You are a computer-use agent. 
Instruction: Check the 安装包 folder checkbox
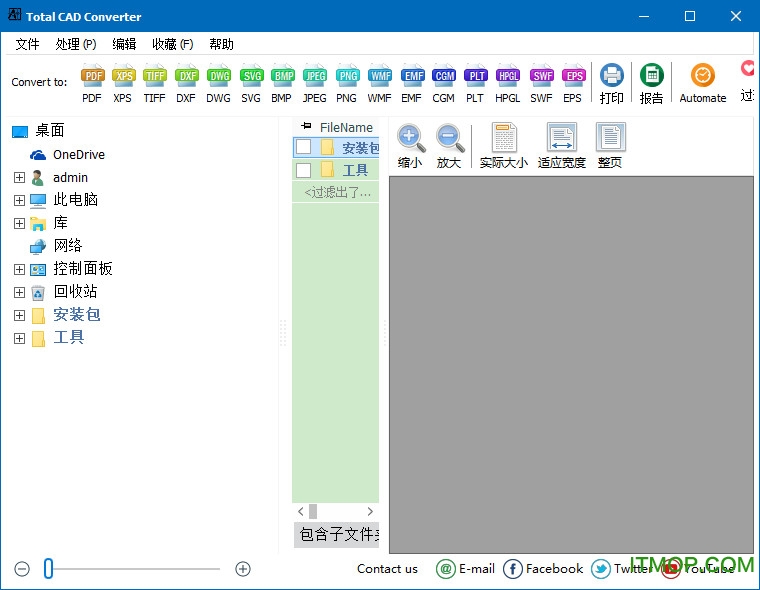pos(303,147)
